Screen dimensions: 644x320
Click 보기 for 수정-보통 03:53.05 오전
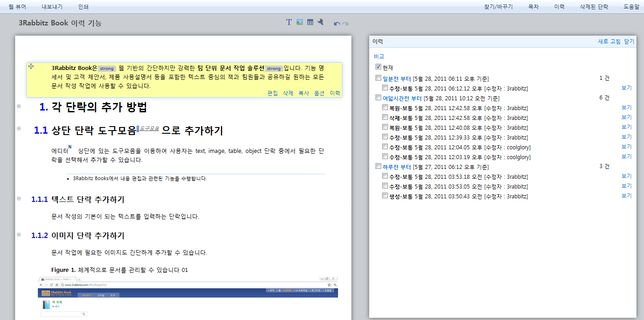[x=627, y=186]
